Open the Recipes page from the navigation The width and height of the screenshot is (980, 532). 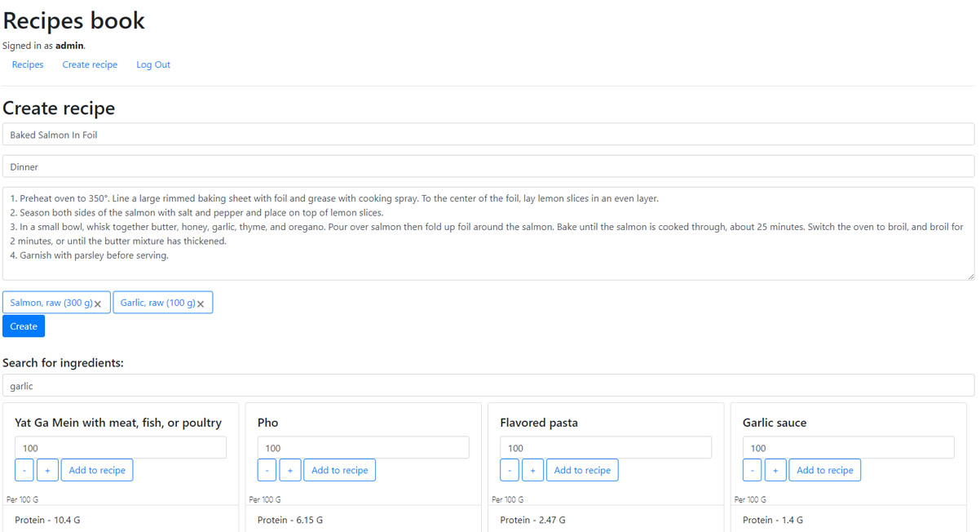pyautogui.click(x=27, y=64)
